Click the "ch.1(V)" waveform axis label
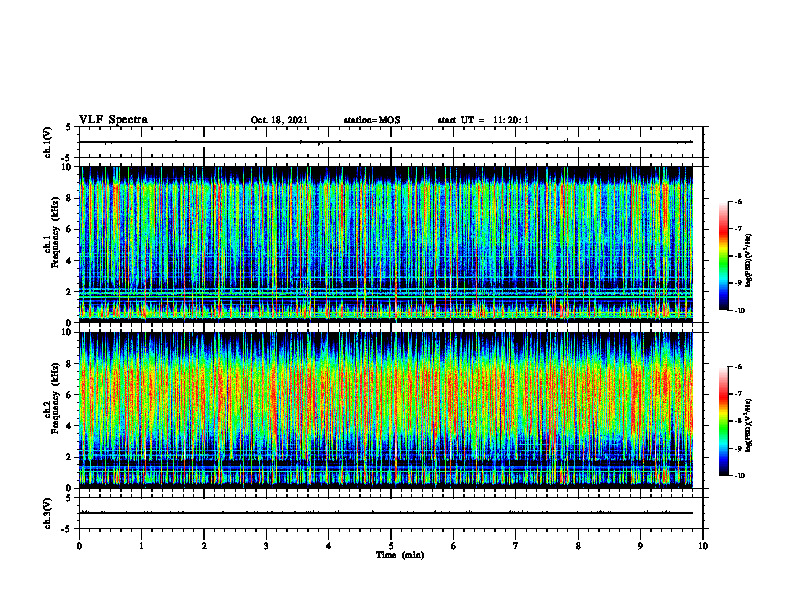The height and width of the screenshot is (612, 792). click(48, 142)
